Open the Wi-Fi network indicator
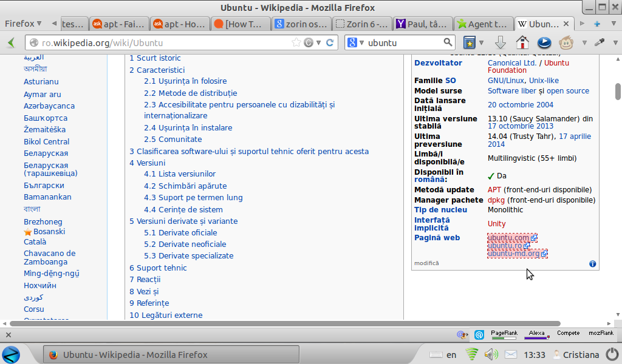The width and height of the screenshot is (622, 364). pos(471,354)
